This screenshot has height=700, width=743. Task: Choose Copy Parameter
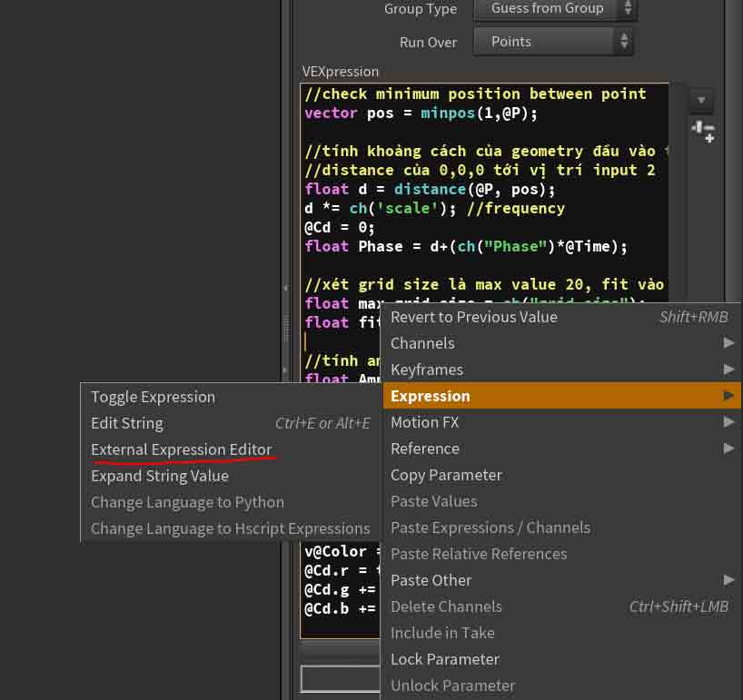click(x=561, y=475)
